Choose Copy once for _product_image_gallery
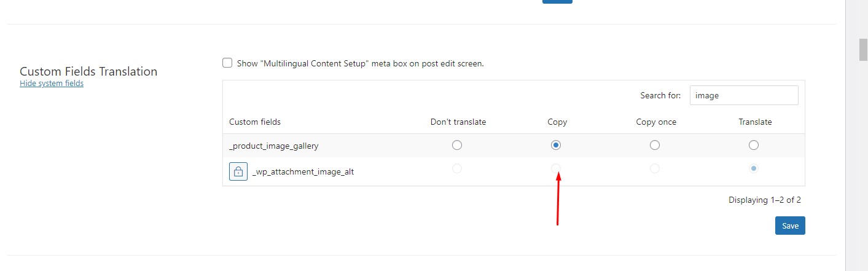868x271 pixels. pyautogui.click(x=655, y=146)
